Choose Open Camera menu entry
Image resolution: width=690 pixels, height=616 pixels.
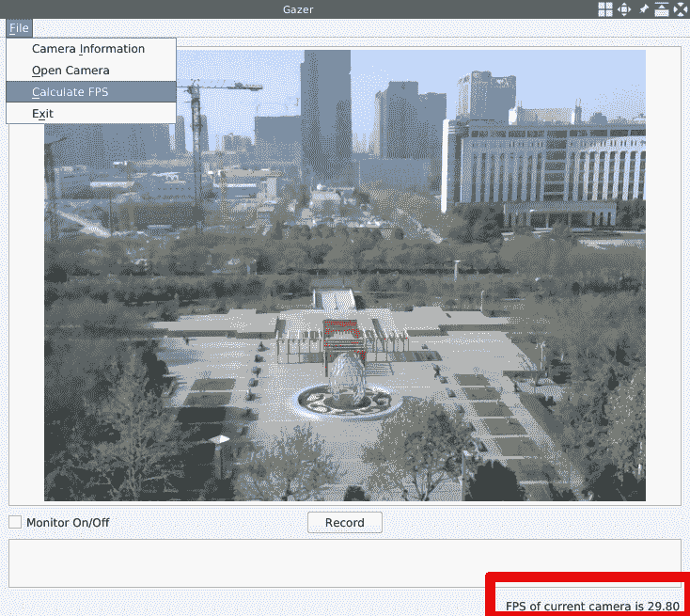coord(71,71)
